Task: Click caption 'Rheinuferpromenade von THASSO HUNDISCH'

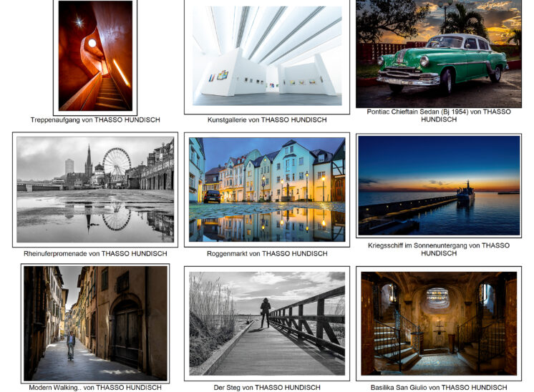Action: (95, 253)
